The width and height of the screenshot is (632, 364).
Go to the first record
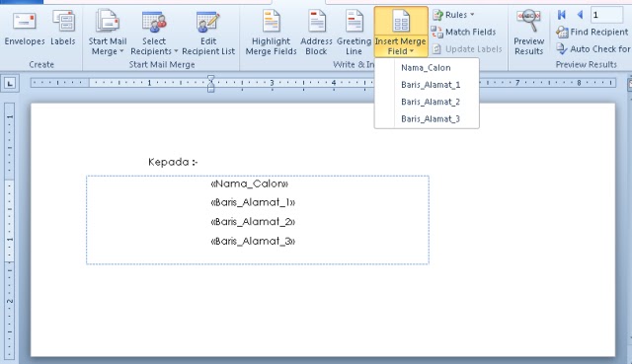[562, 15]
